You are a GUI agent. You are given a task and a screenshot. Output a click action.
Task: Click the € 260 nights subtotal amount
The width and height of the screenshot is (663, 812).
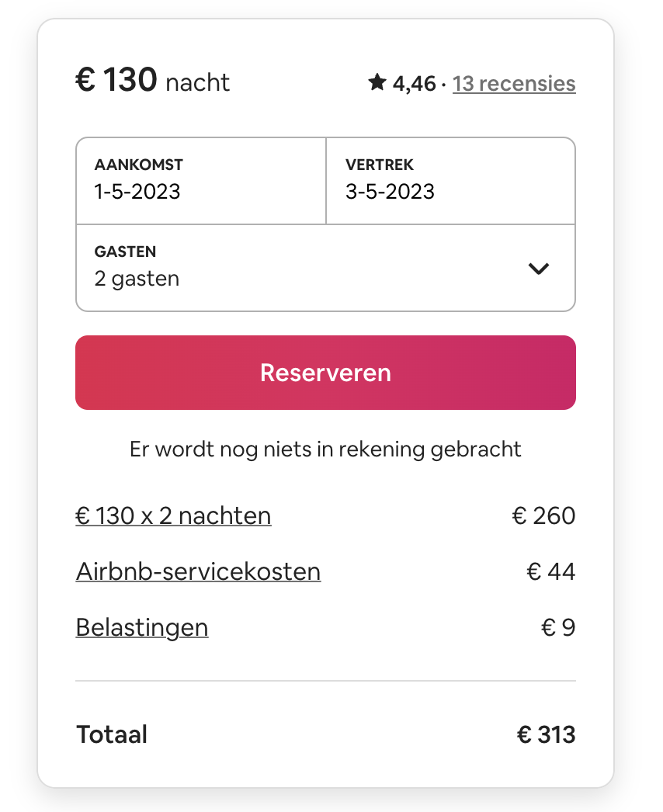click(x=543, y=515)
